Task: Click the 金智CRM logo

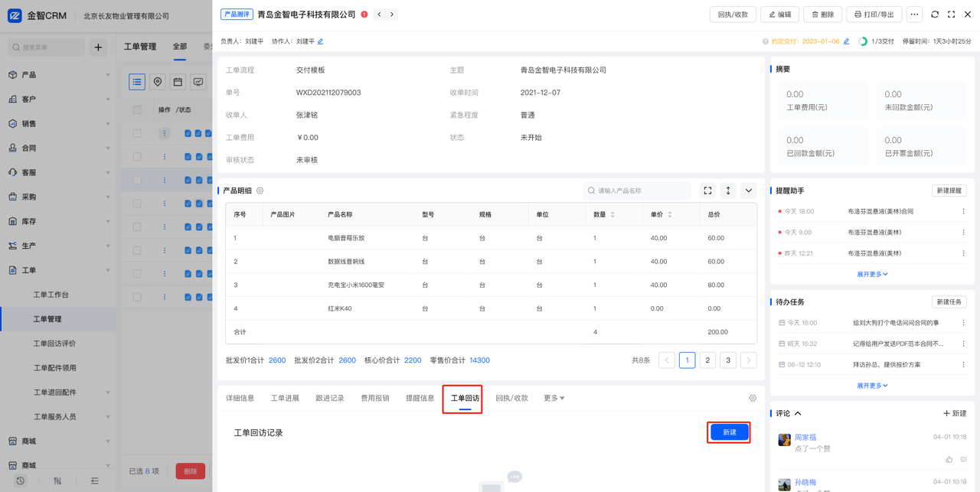Action: 38,15
